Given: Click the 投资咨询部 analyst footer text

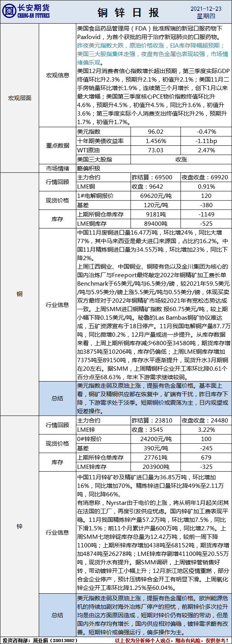Looking at the screenshot, I should [41, 640].
